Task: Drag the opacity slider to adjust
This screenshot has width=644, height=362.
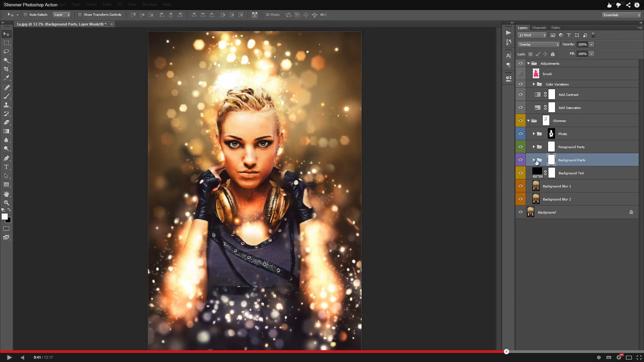Action: pyautogui.click(x=592, y=44)
